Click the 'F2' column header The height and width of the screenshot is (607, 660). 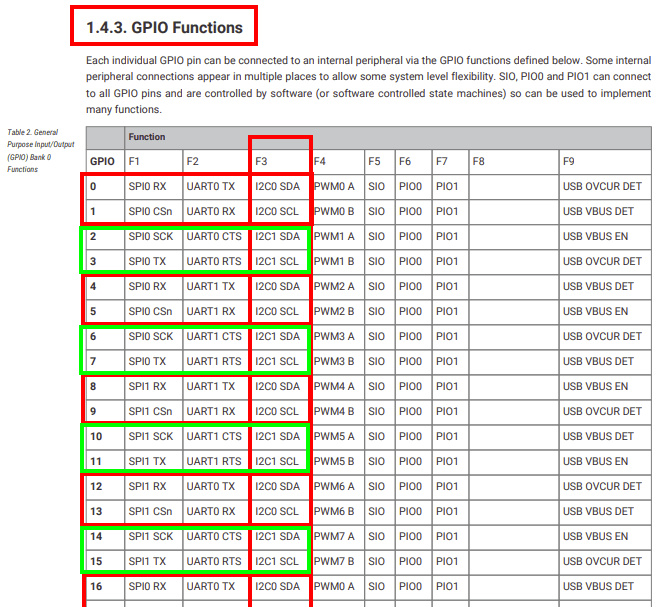[192, 162]
